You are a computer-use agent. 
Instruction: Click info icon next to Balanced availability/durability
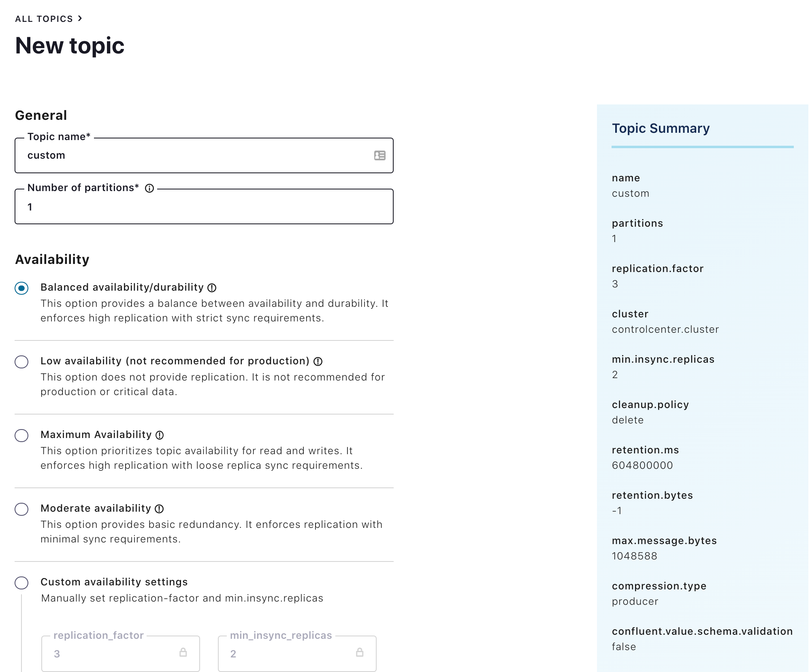point(212,288)
